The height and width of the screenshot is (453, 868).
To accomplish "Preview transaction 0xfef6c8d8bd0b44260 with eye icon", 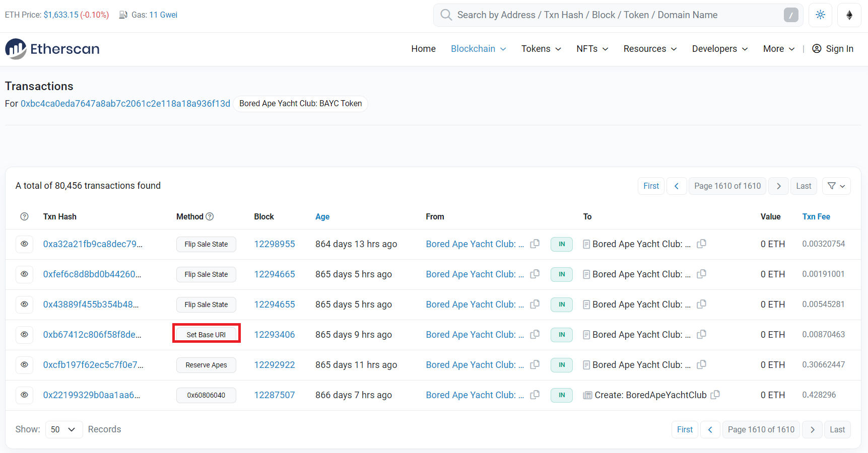I will (x=24, y=274).
